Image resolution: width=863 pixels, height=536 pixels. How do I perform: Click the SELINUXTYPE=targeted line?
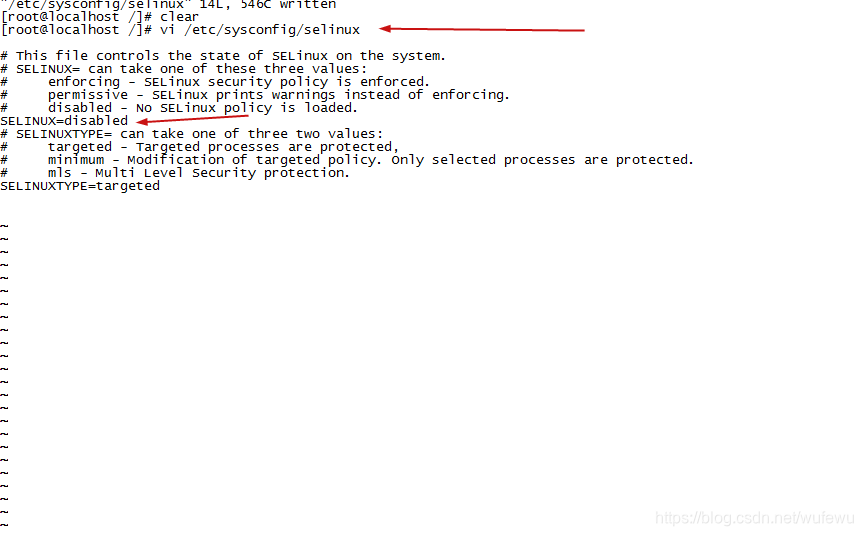80,186
